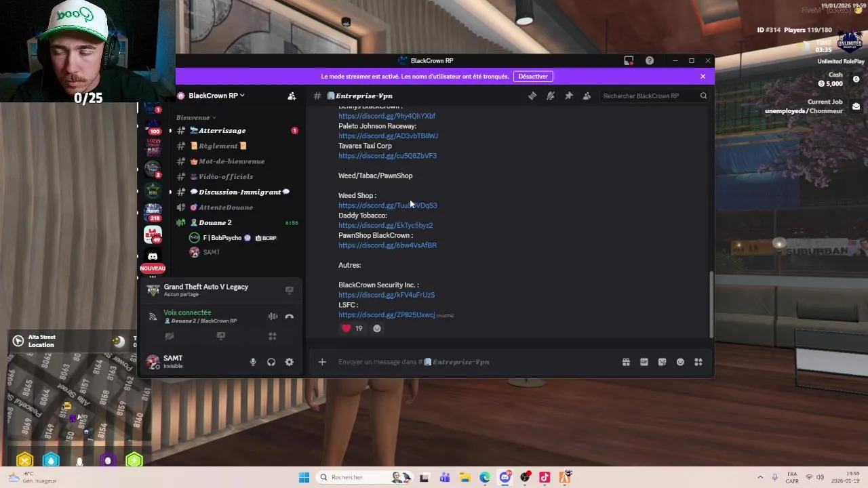Viewport: 868px width, 488px height.
Task: Open Tavares Taxi Corp discord link
Action: click(x=387, y=156)
